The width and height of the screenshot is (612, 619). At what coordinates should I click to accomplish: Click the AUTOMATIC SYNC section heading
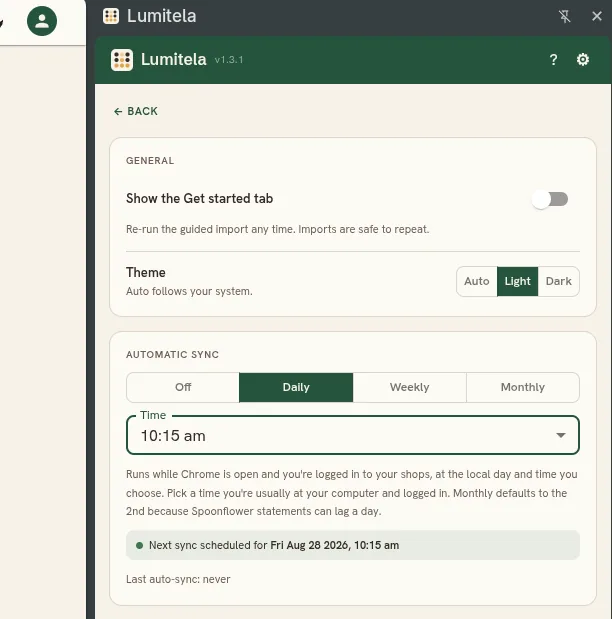(172, 355)
